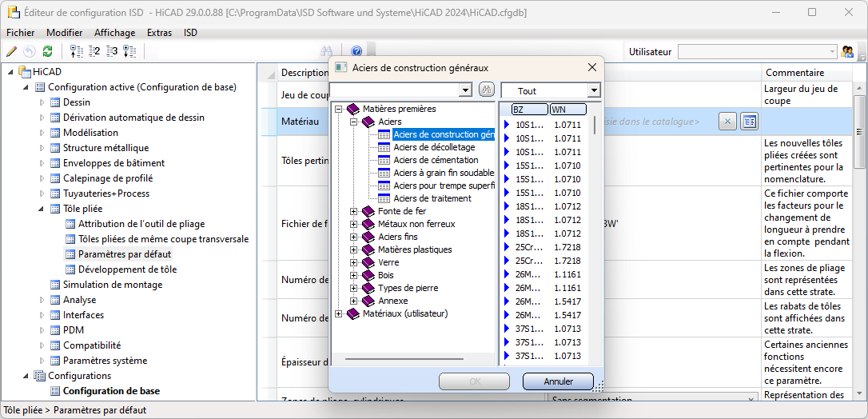Collapse tree to top level icon

pyautogui.click(x=77, y=51)
